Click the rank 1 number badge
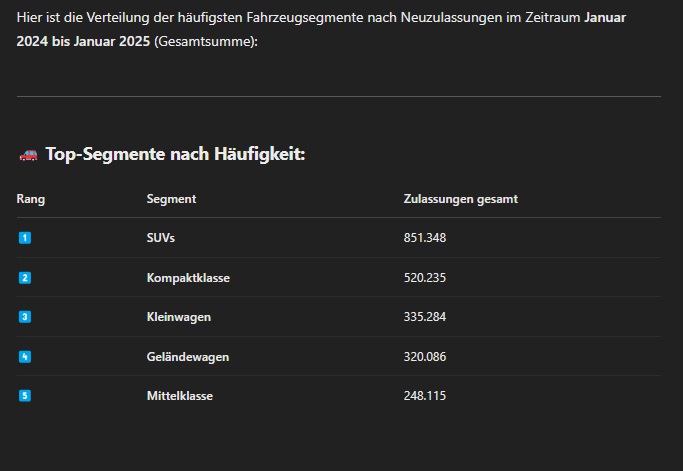Viewport: 683px width, 471px height. coord(25,238)
